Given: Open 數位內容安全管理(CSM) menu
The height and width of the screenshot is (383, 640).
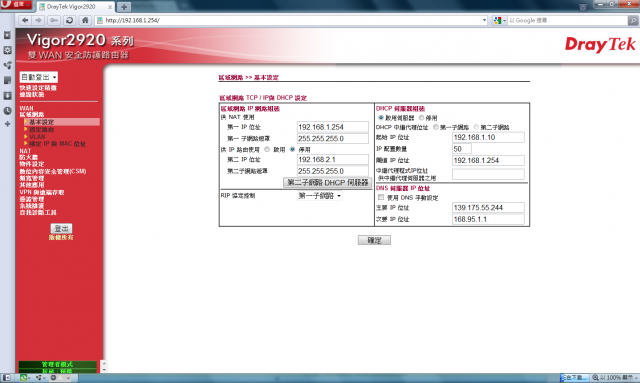Looking at the screenshot, I should tap(53, 171).
